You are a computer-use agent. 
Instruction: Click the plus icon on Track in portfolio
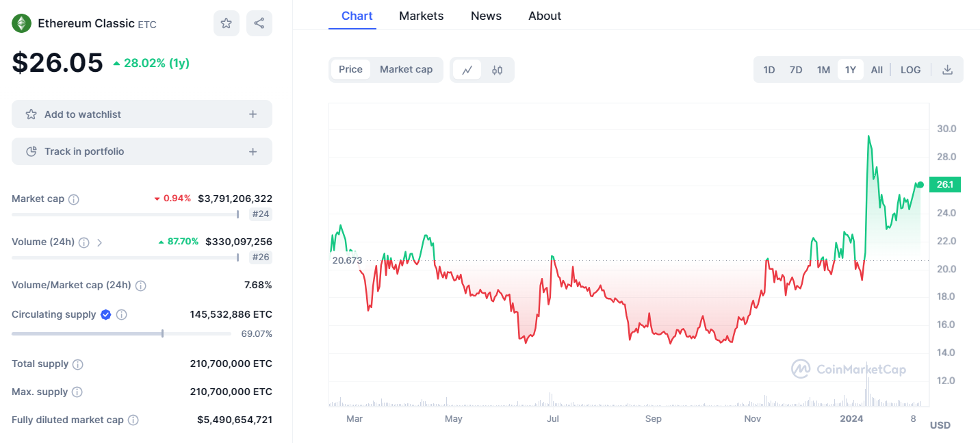(253, 151)
